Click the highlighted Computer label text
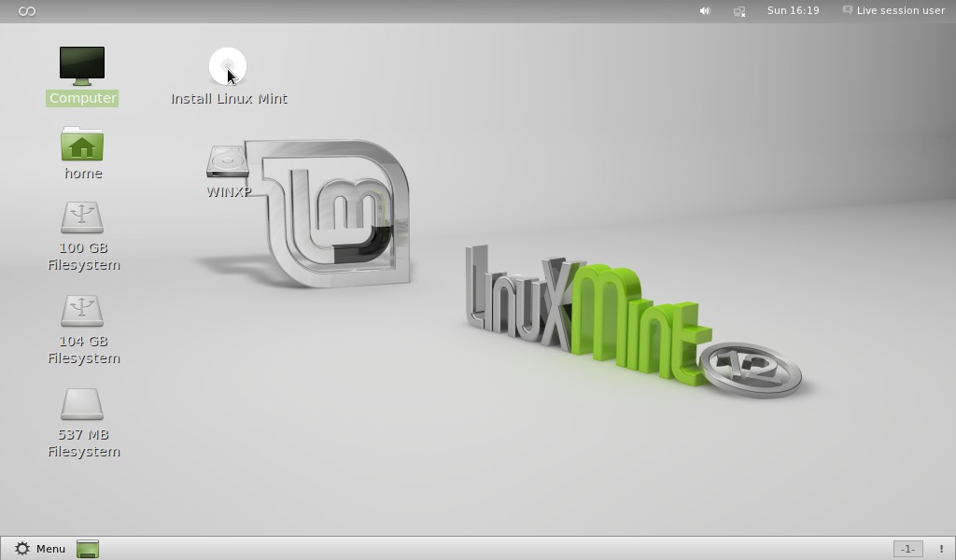The width and height of the screenshot is (956, 560). point(82,98)
